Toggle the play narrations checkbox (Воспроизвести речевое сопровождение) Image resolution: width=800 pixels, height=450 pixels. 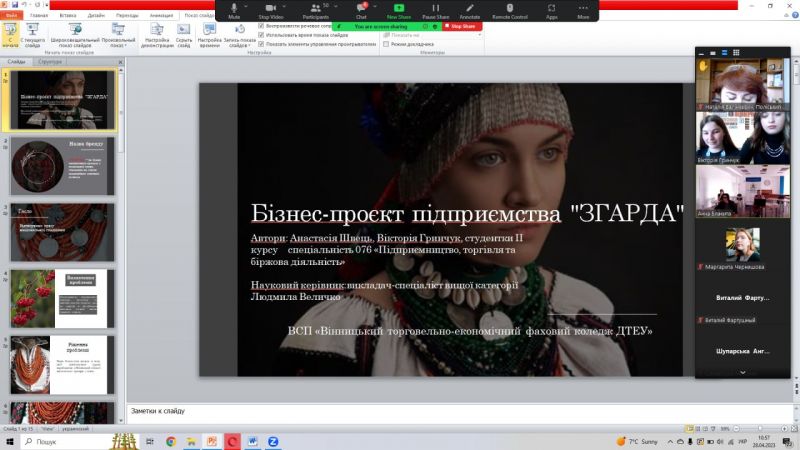(x=261, y=26)
